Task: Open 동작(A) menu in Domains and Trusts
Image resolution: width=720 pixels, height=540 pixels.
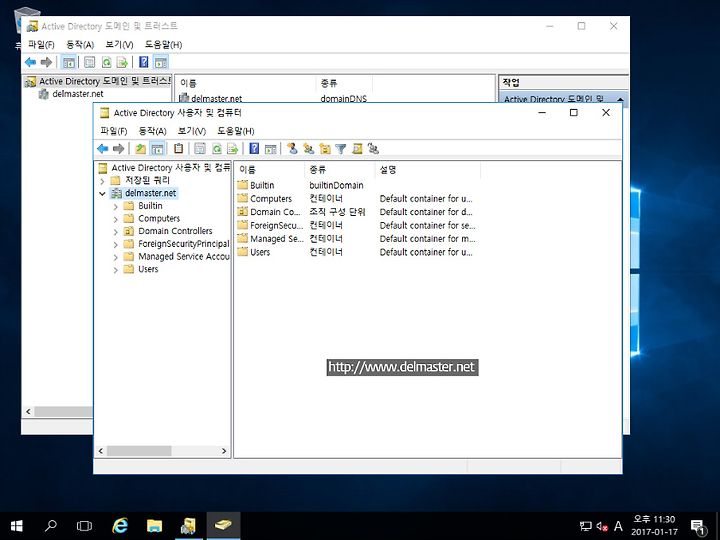Action: (80, 45)
